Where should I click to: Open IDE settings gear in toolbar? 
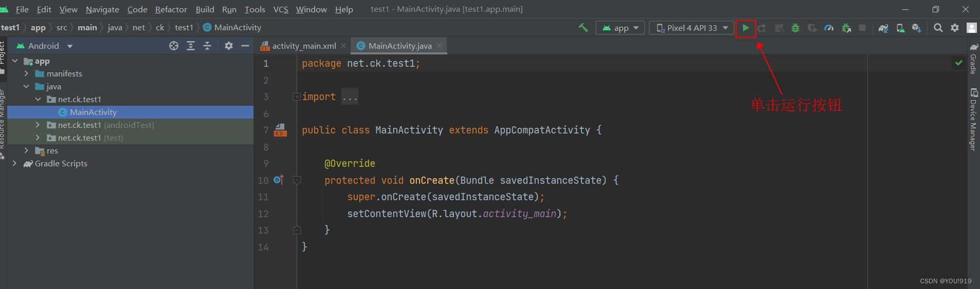click(955, 28)
